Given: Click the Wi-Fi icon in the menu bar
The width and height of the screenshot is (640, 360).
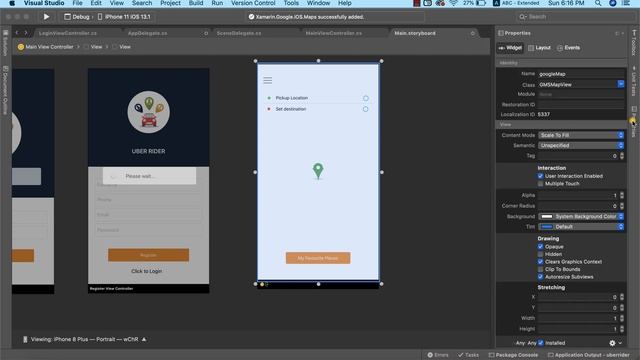Looking at the screenshot, I should pos(453,3).
